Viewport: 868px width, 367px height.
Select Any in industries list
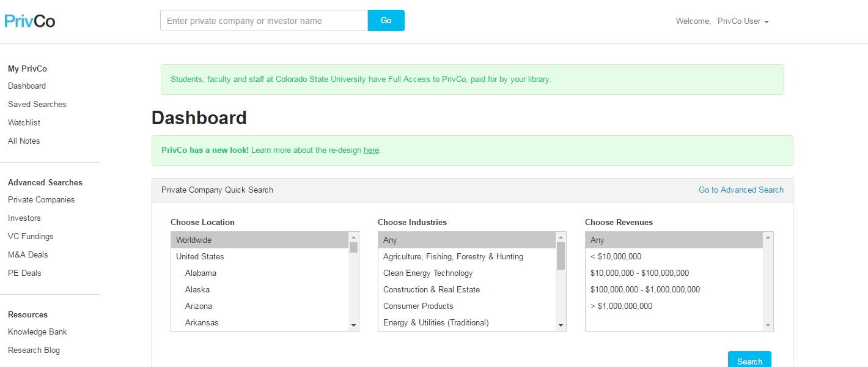pos(467,240)
